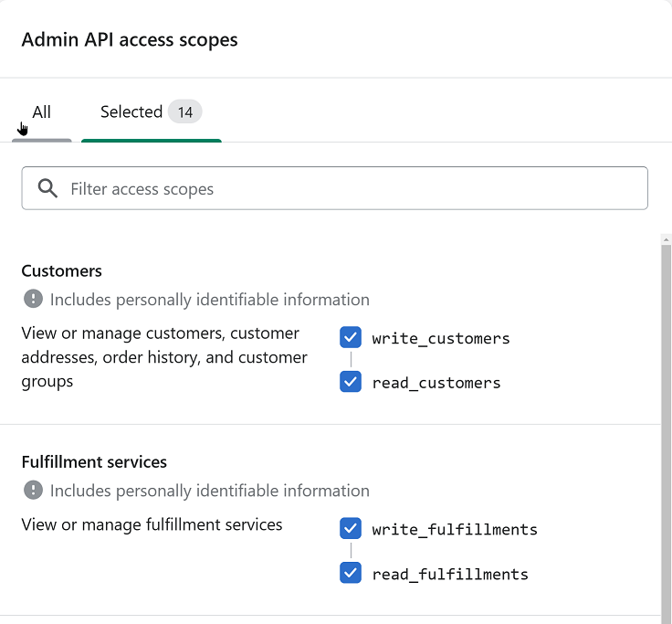Select the read_fulfillments scope label

click(x=450, y=575)
